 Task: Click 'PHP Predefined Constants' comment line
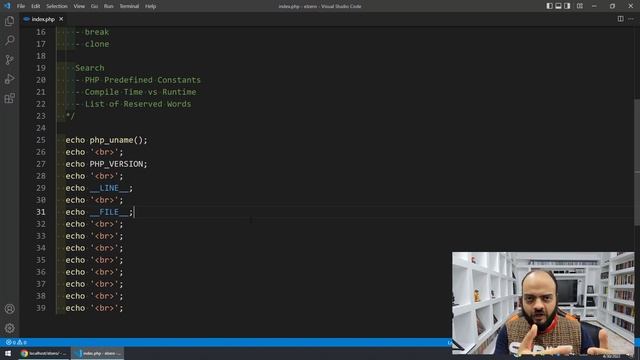142,80
